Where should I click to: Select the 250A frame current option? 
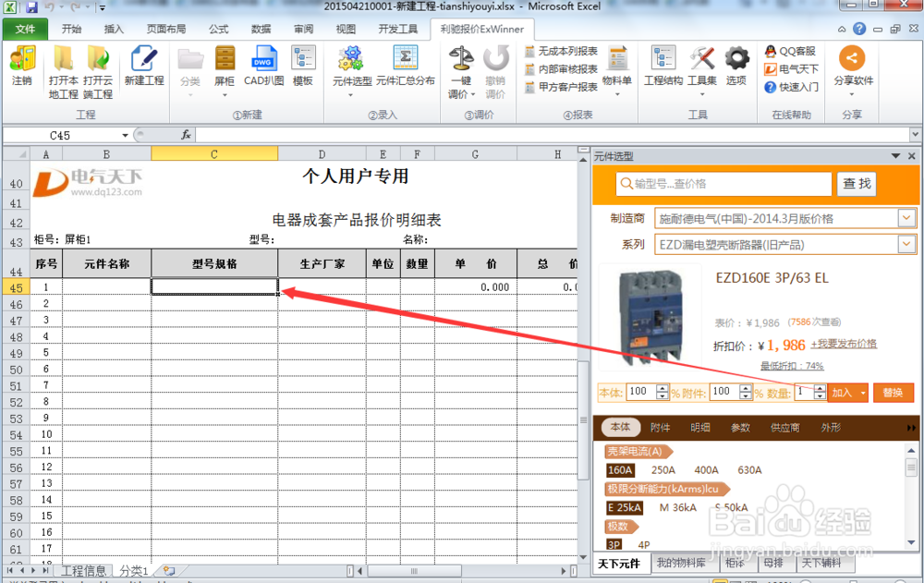point(663,470)
